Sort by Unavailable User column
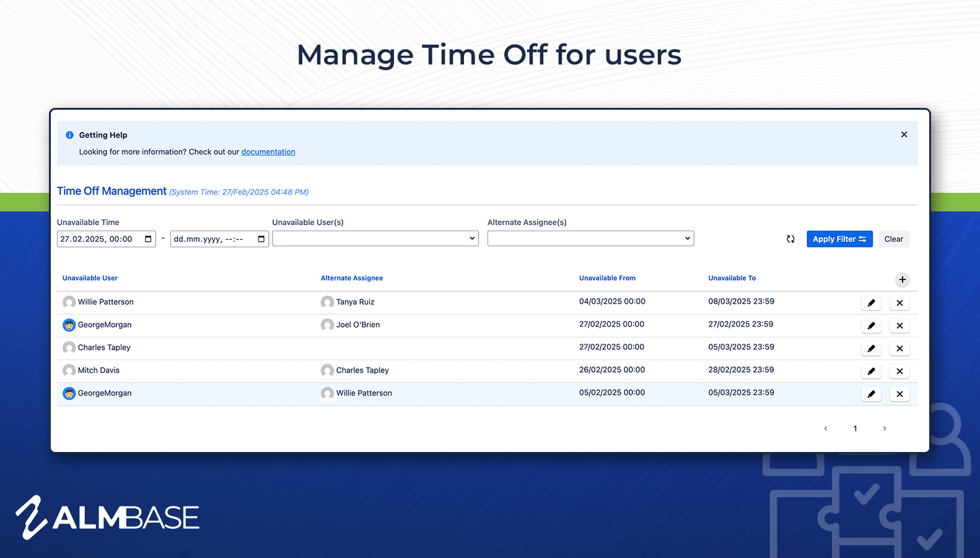The image size is (980, 558). (90, 278)
